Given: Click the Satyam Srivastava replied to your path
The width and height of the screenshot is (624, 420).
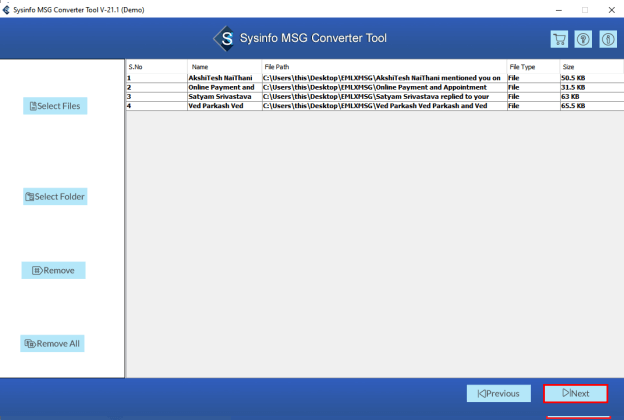Looking at the screenshot, I should [384, 96].
